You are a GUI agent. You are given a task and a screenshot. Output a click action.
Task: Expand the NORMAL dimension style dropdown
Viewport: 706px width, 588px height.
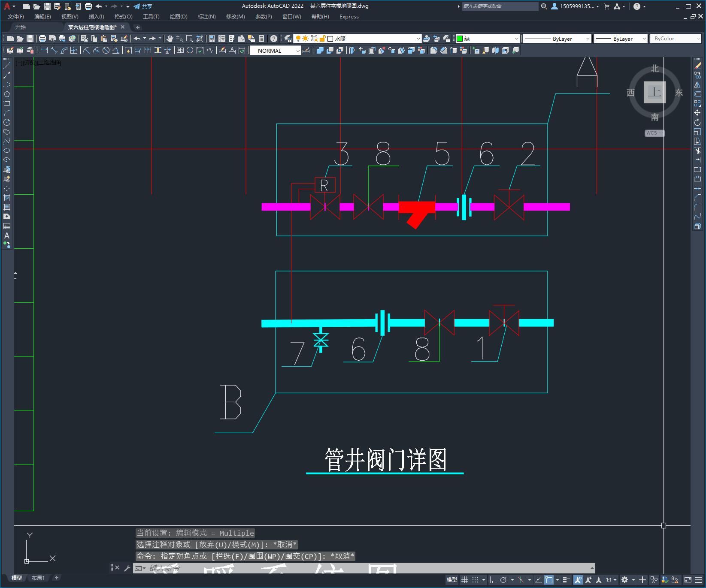[x=298, y=51]
